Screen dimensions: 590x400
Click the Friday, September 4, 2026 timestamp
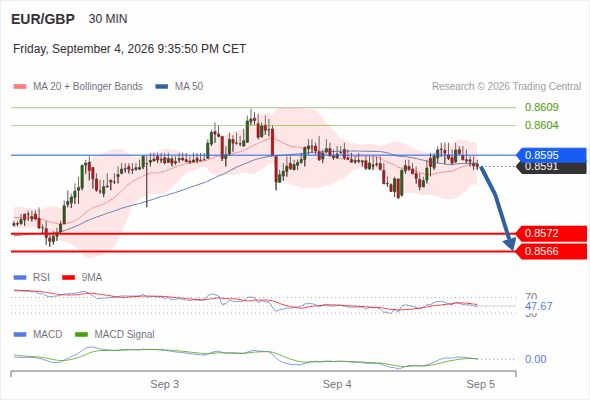click(129, 49)
